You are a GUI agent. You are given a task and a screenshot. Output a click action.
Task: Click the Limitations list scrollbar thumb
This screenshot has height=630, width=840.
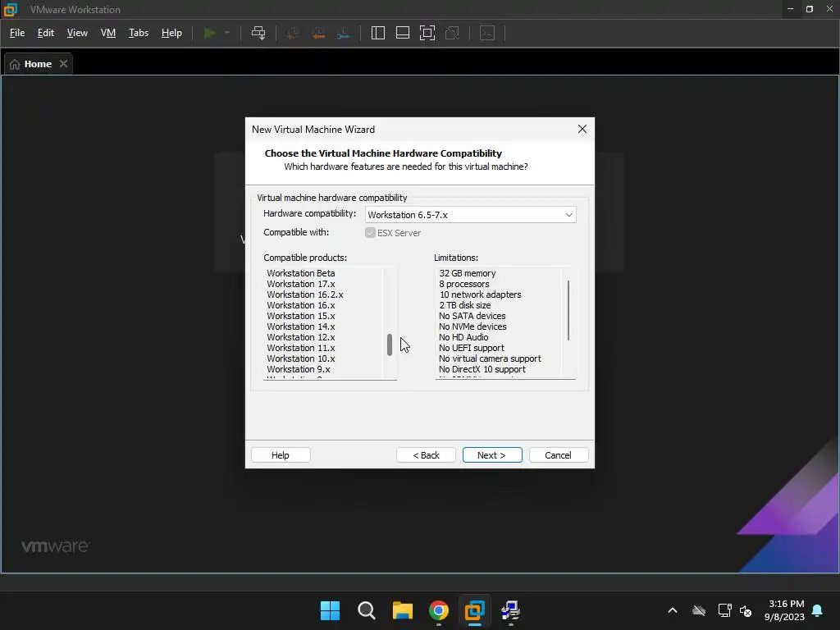(x=568, y=310)
